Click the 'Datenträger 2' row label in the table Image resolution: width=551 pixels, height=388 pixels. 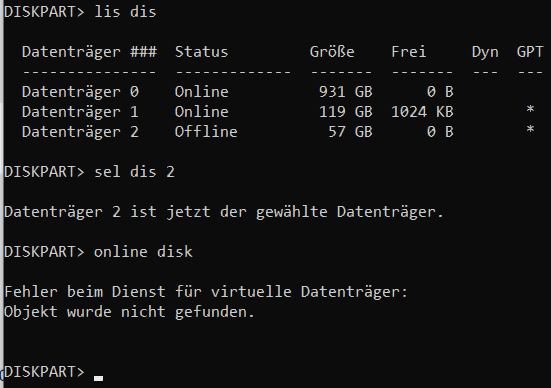pyautogui.click(x=80, y=132)
